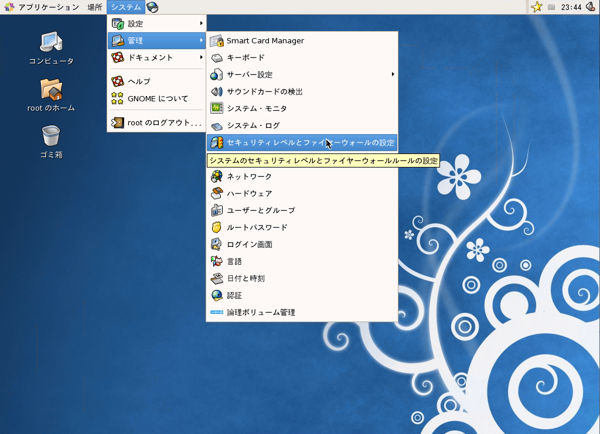Click the ユーザーとグループ icon

click(x=217, y=210)
